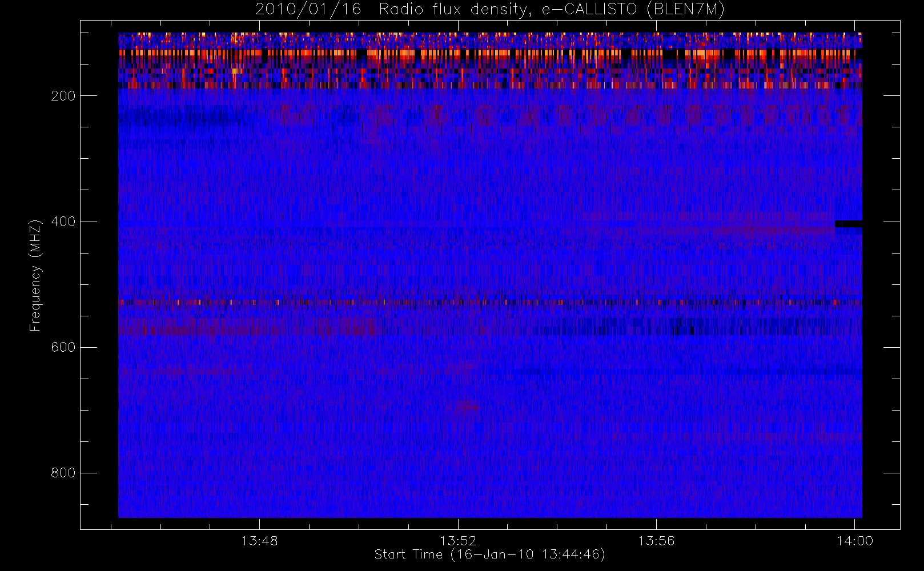Screen dimensions: 924x571
Task: Click the black data gap near 400 MHz
Action: tap(849, 224)
